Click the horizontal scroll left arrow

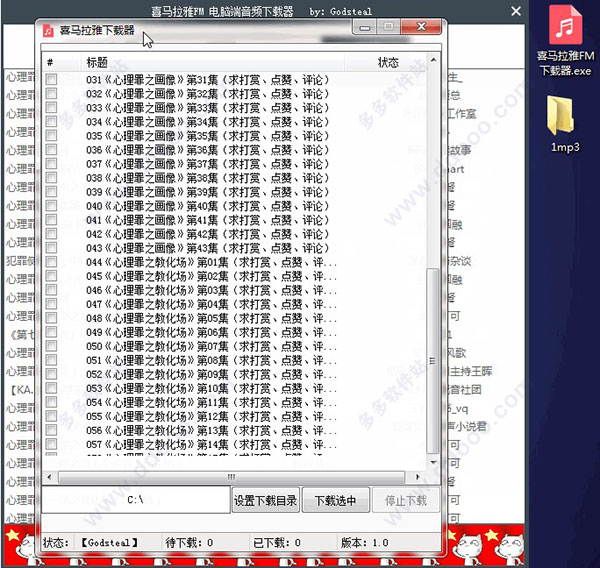49,477
